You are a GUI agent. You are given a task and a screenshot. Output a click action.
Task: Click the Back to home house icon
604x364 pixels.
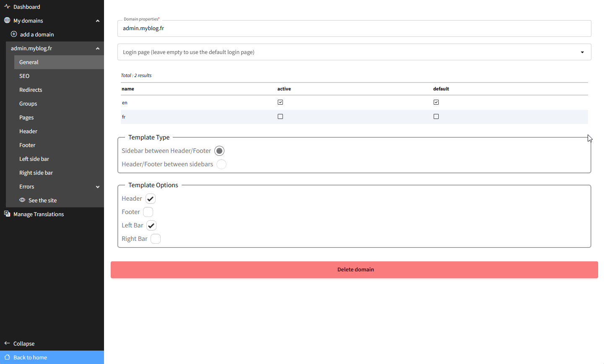[x=7, y=357]
